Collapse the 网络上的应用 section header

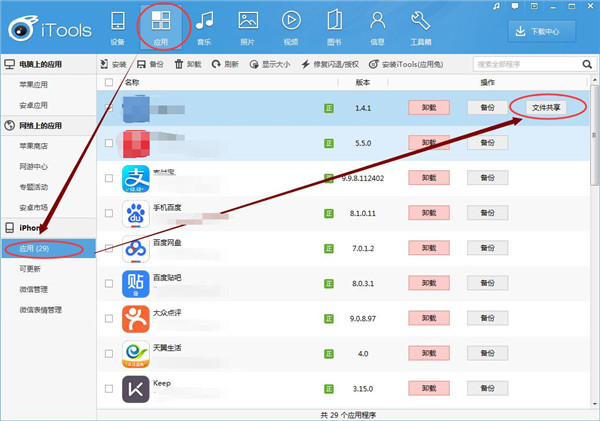[x=48, y=126]
